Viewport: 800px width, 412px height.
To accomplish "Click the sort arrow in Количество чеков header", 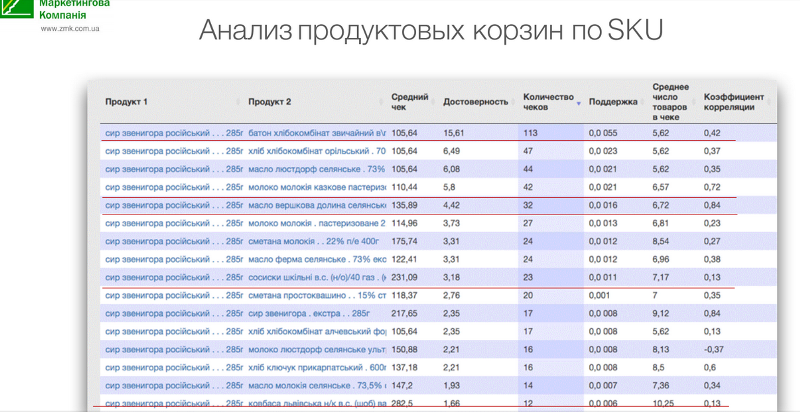I will [578, 102].
